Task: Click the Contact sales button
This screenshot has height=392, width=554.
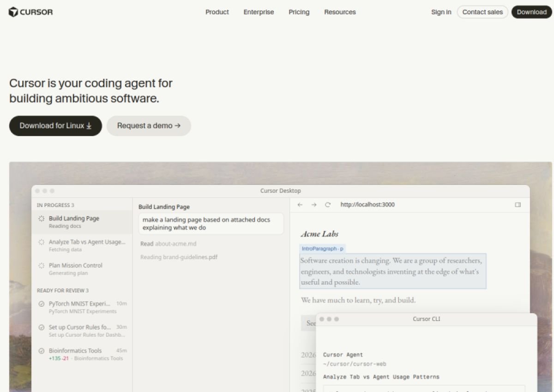Action: [x=482, y=12]
